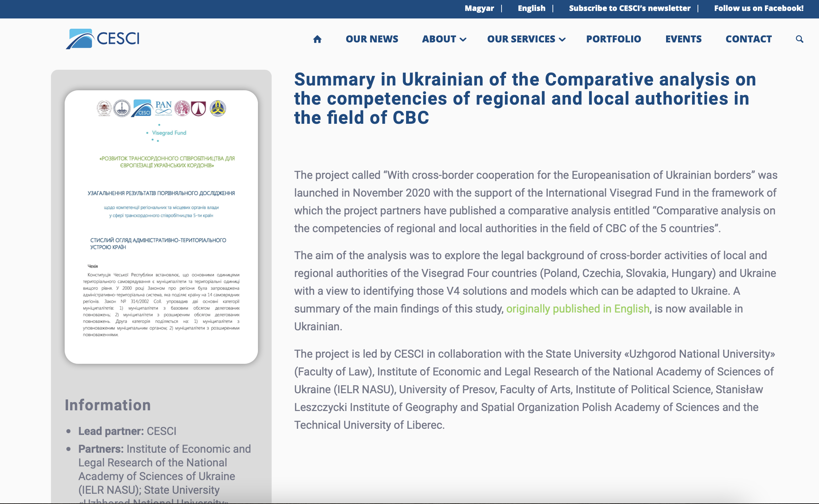
Task: Open the Our News page
Action: click(372, 39)
